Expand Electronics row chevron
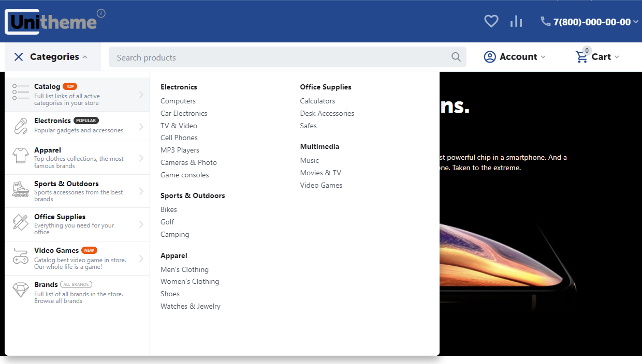Screen dimensions: 642x364 pyautogui.click(x=141, y=127)
